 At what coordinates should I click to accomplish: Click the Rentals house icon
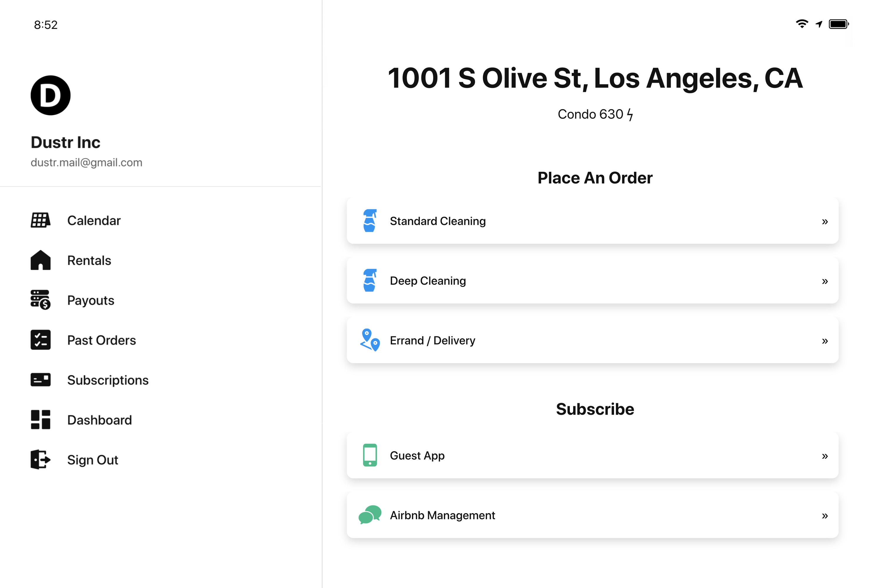[x=41, y=260]
